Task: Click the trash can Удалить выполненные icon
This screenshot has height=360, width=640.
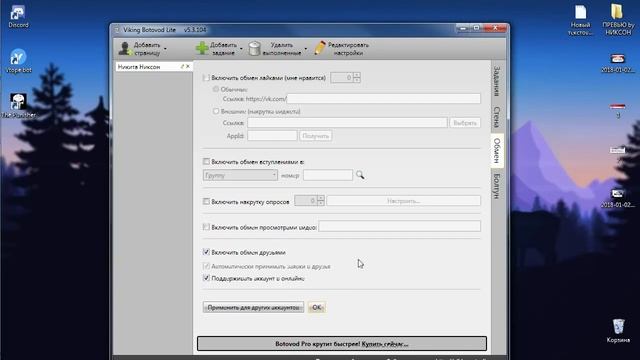Action: [255, 48]
